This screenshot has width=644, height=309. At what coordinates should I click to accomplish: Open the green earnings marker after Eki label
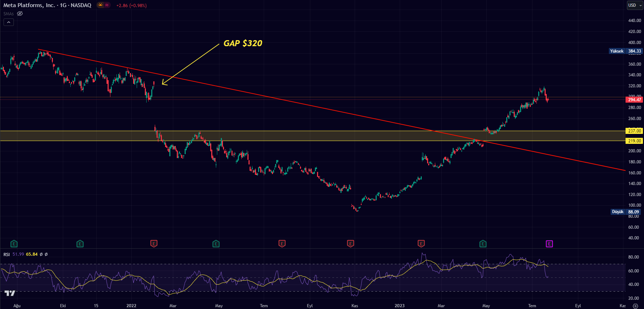coord(80,244)
